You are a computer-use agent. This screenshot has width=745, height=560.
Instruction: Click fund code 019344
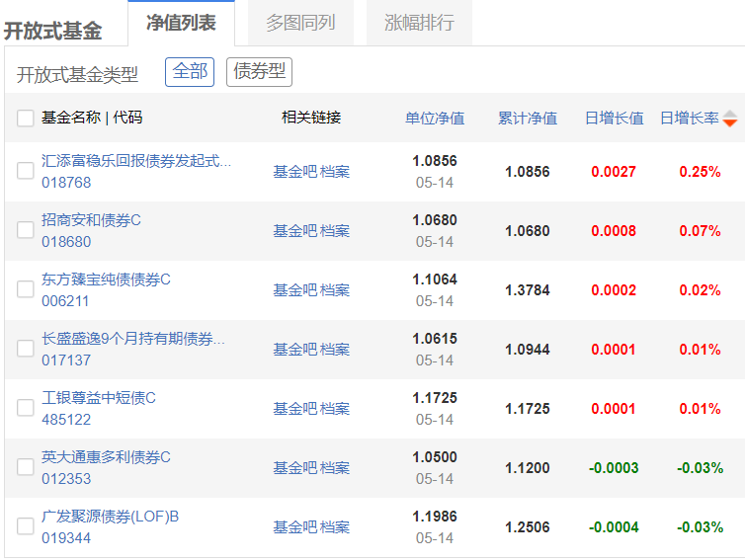(x=66, y=538)
